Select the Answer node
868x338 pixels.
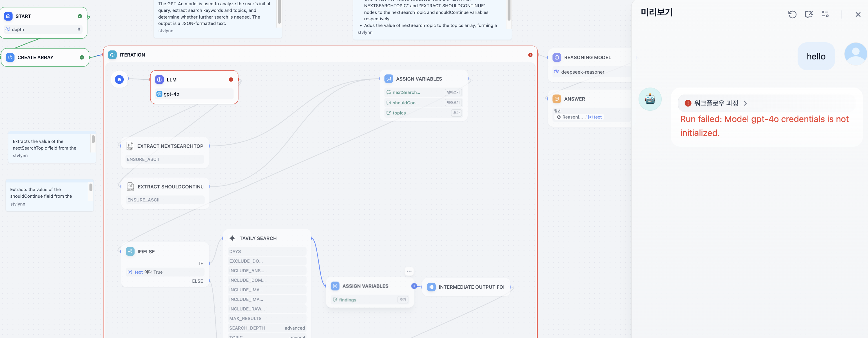pyautogui.click(x=574, y=99)
